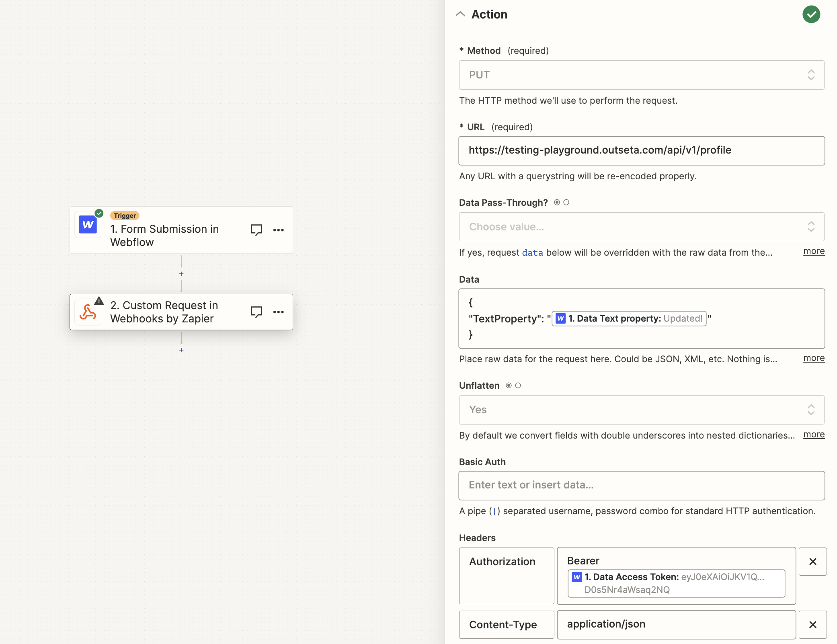Open comment on Webhooks step
The height and width of the screenshot is (644, 837).
[256, 312]
